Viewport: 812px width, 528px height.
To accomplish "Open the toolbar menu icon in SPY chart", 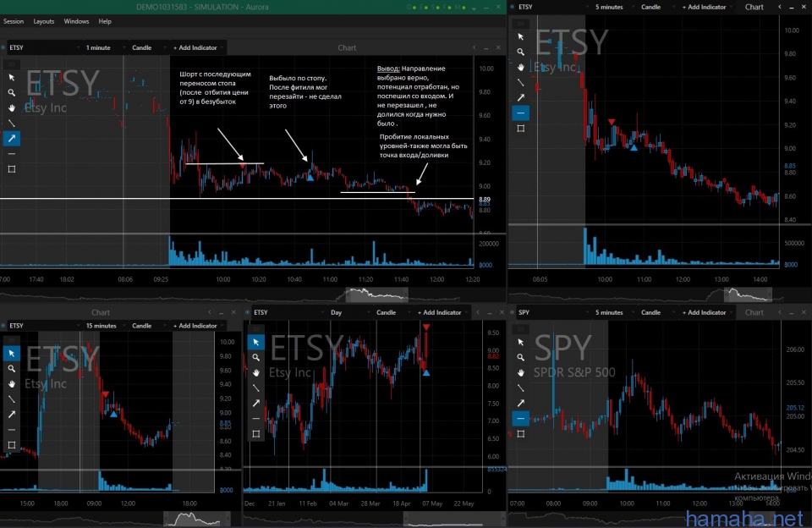I will click(x=520, y=329).
